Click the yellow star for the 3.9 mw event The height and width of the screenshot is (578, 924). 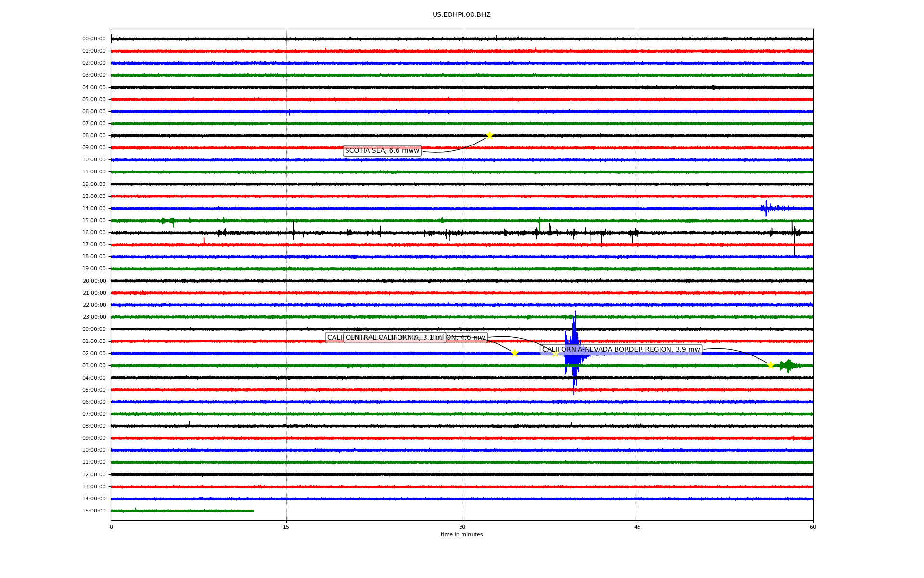[770, 365]
